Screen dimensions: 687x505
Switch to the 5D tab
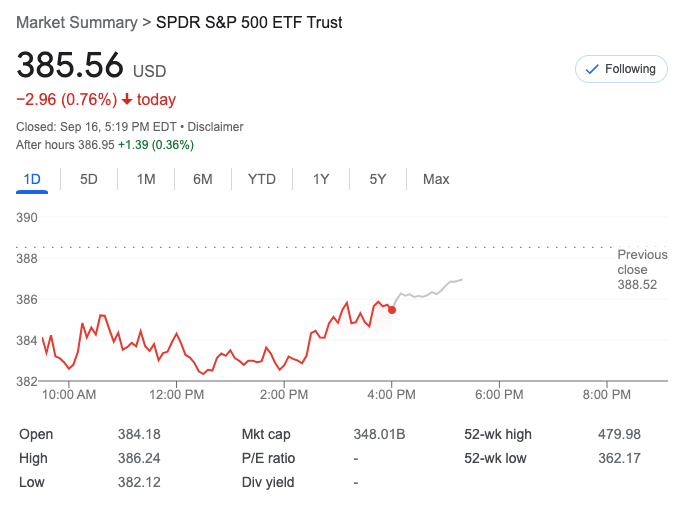[89, 179]
